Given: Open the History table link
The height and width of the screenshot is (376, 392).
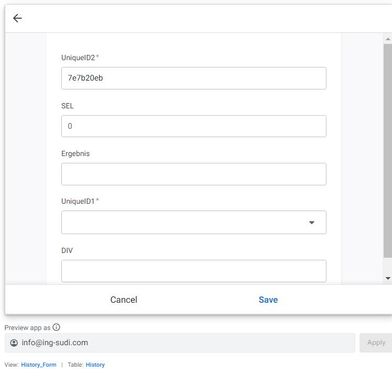Looking at the screenshot, I should [95, 365].
